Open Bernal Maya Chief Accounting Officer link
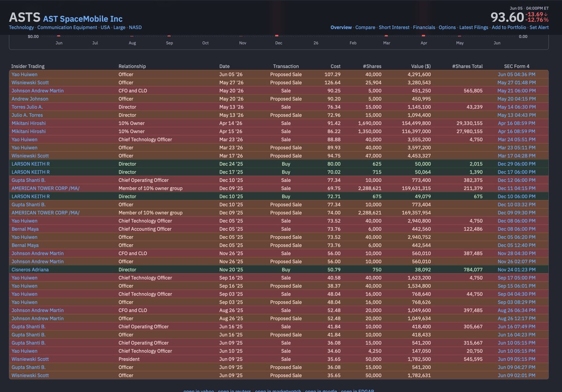Viewport: 562px width, 392px height. (x=25, y=229)
